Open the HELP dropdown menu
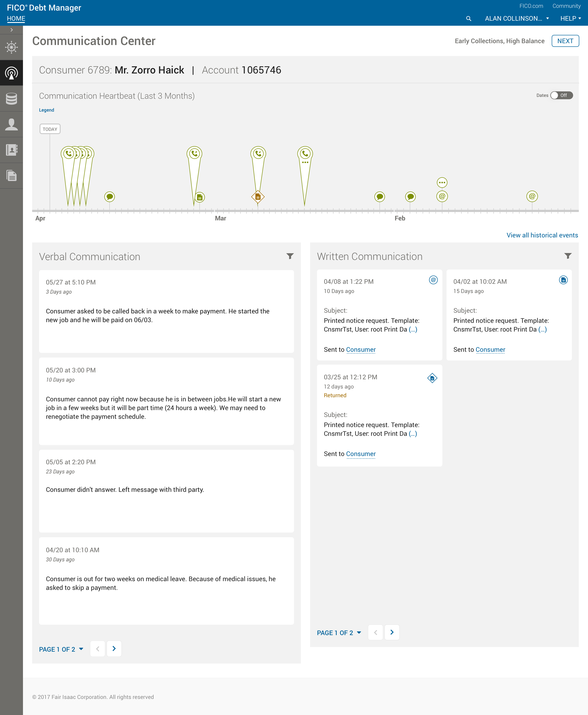This screenshot has width=588, height=715. 570,19
